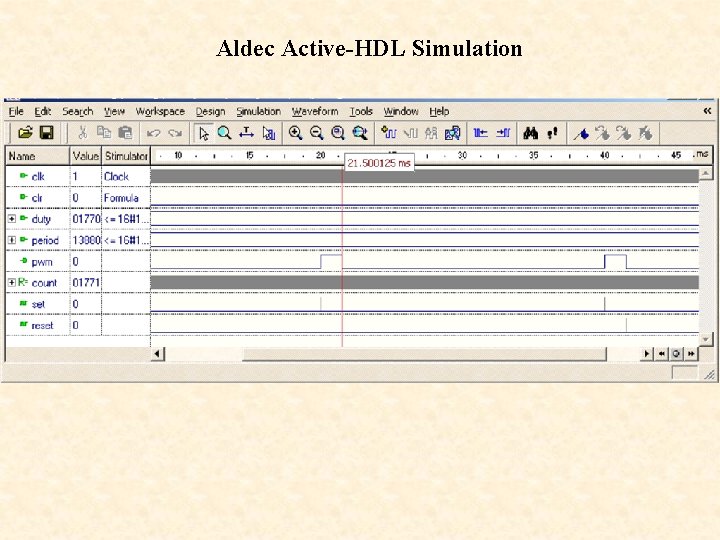Click the Clock stimulator cell
The image size is (720, 540).
coord(125,176)
